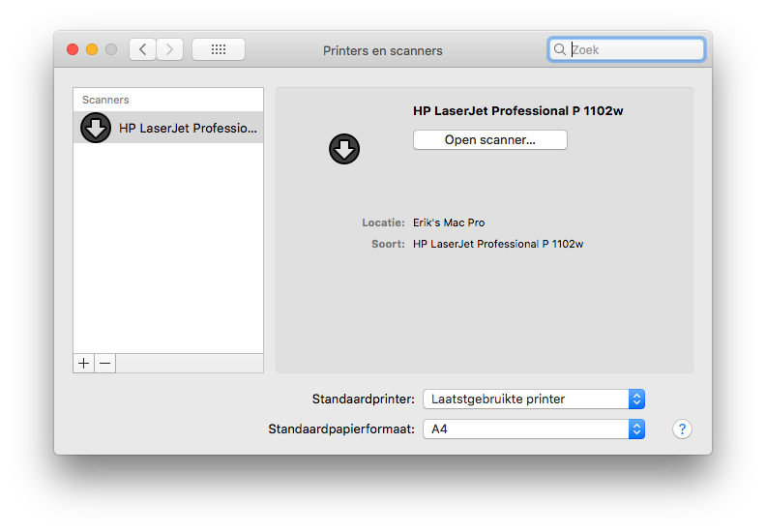
Task: Click the HP LaserJet Professional P 1102w title
Action: [x=517, y=111]
